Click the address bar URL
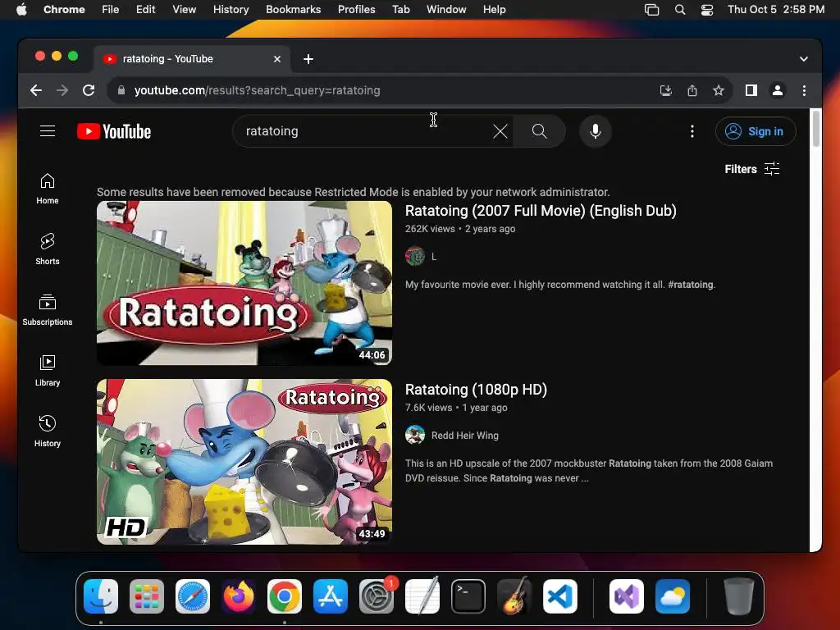Image resolution: width=840 pixels, height=630 pixels. coord(257,90)
